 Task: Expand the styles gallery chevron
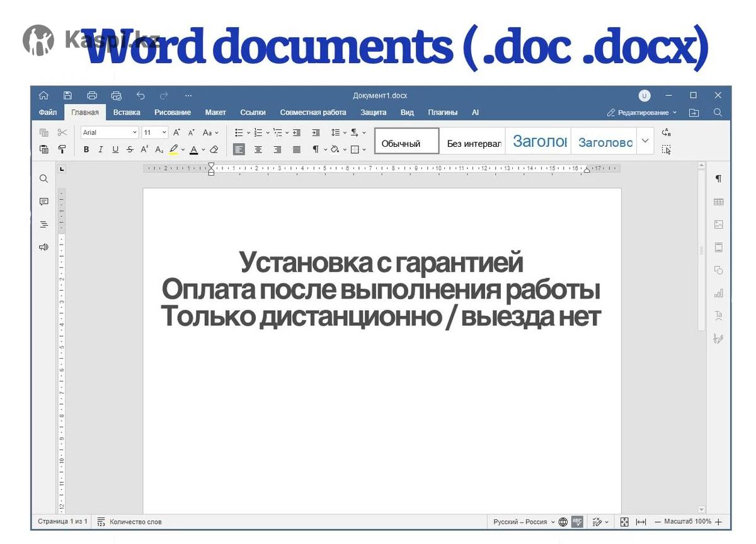644,141
